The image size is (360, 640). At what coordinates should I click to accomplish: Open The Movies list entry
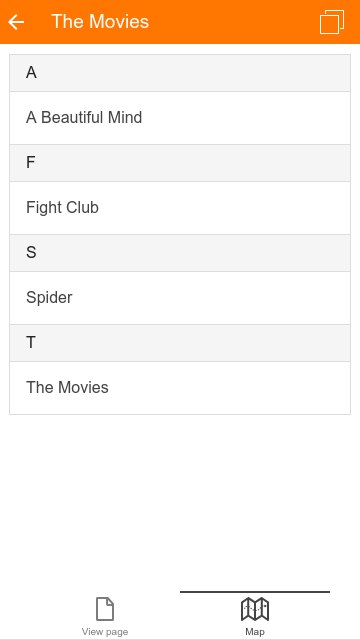(180, 388)
